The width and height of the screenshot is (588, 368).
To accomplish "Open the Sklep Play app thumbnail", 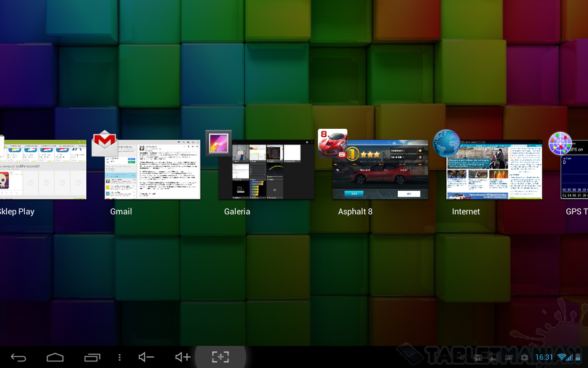I will click(43, 169).
